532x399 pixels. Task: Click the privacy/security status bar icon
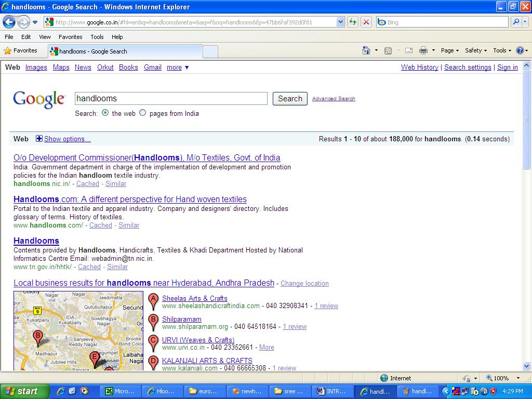point(467,378)
